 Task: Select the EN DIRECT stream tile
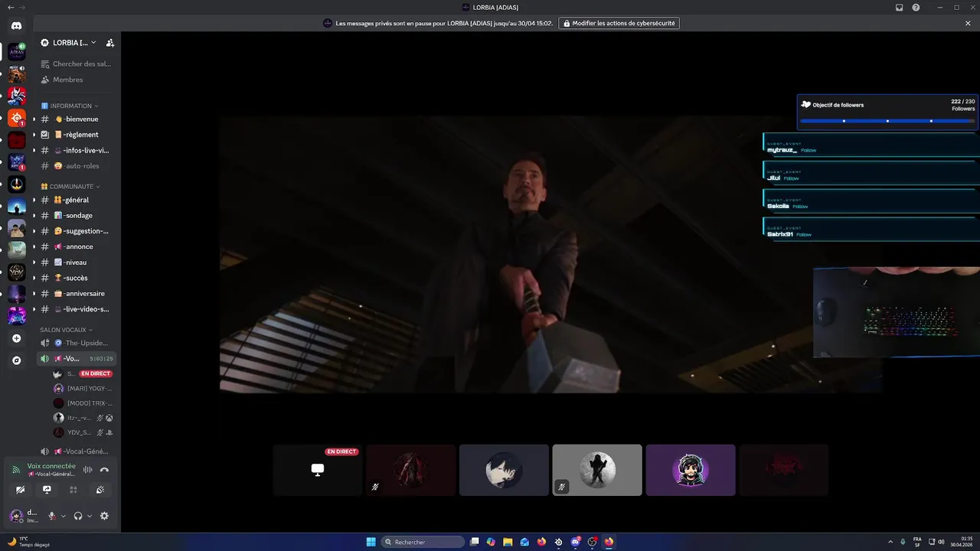pyautogui.click(x=318, y=470)
